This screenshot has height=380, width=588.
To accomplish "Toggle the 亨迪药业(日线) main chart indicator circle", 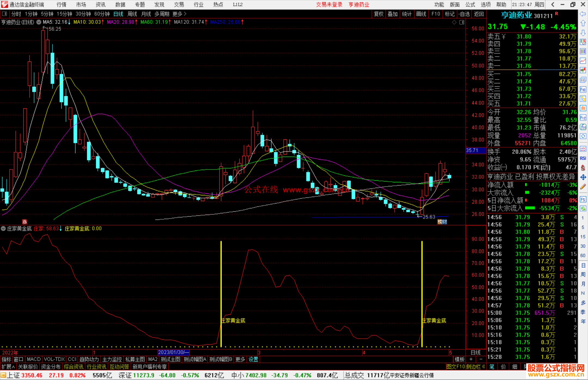I will tap(39, 22).
